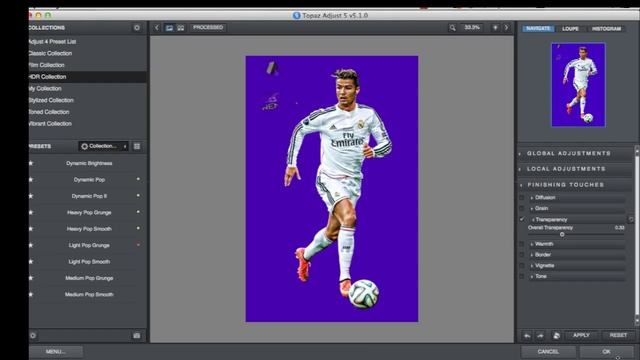Click the navigator preview thumbnail
This screenshot has width=640, height=360.
tap(578, 84)
